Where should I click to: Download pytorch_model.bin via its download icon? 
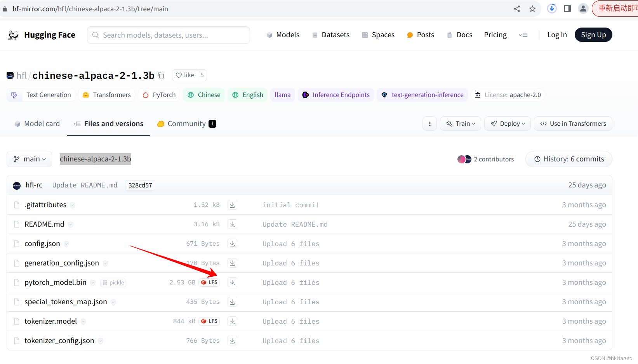[232, 283]
